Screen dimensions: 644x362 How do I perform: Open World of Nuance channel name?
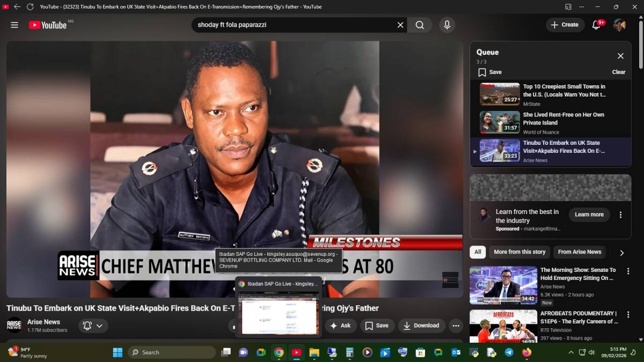[541, 132]
